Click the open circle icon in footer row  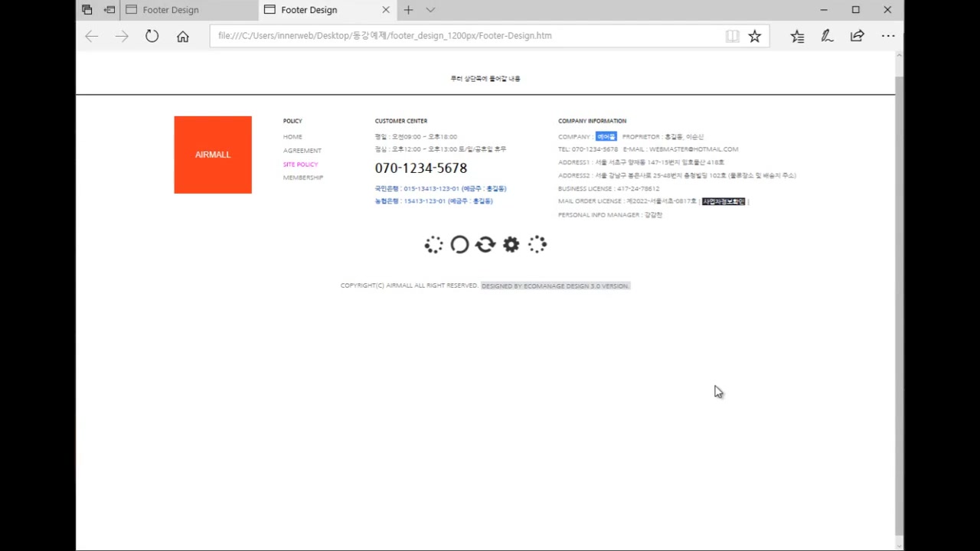click(459, 244)
